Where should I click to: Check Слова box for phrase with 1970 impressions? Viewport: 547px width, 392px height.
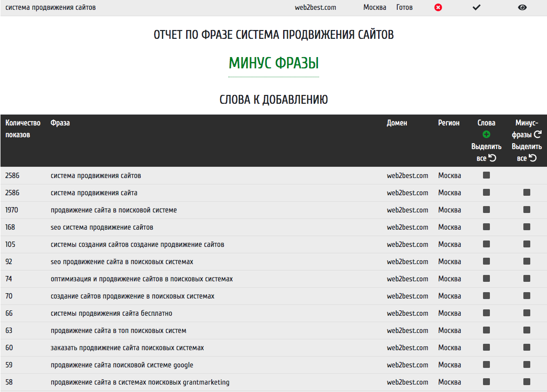pyautogui.click(x=486, y=210)
